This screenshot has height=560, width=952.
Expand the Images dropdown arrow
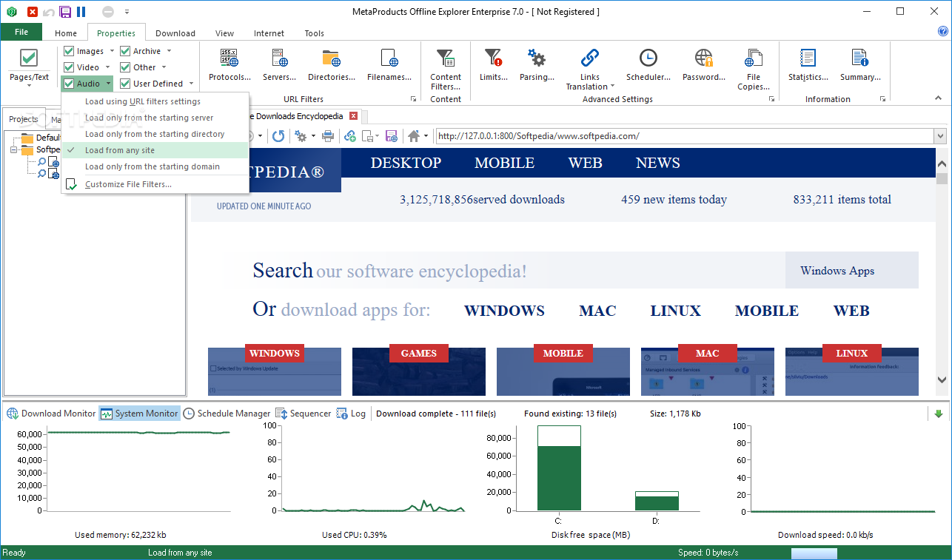point(112,51)
